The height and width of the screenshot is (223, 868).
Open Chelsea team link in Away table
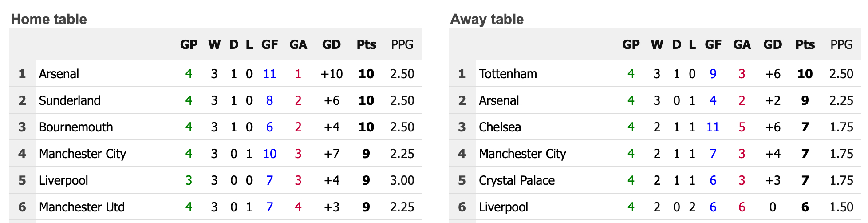[x=500, y=127]
